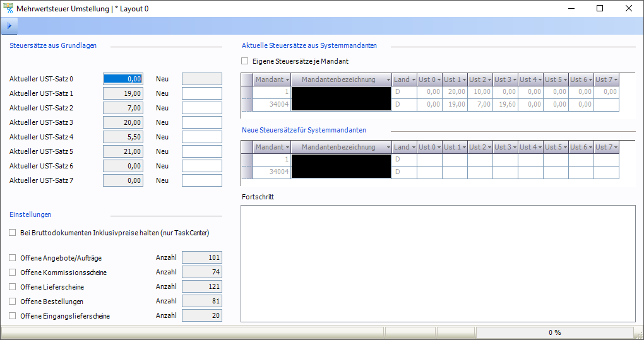Image resolution: width=644 pixels, height=340 pixels.
Task: Select the Aktueller UST-Satz 0 value field
Action: pyautogui.click(x=123, y=79)
